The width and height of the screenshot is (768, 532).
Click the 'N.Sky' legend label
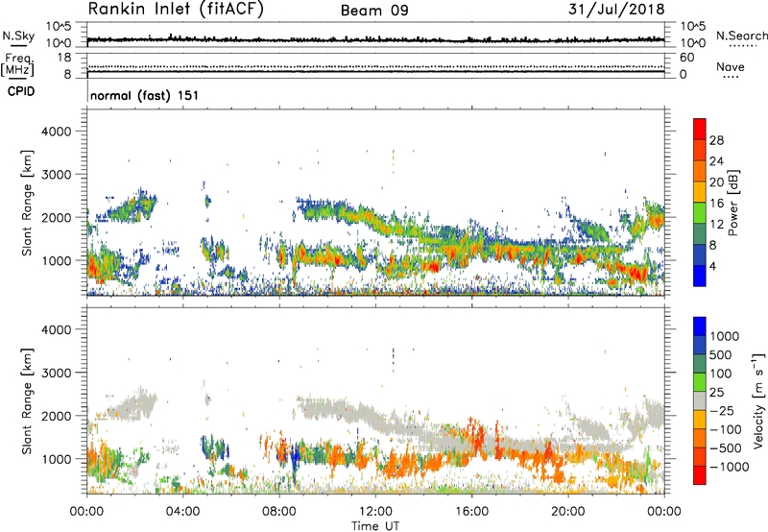click(x=18, y=36)
